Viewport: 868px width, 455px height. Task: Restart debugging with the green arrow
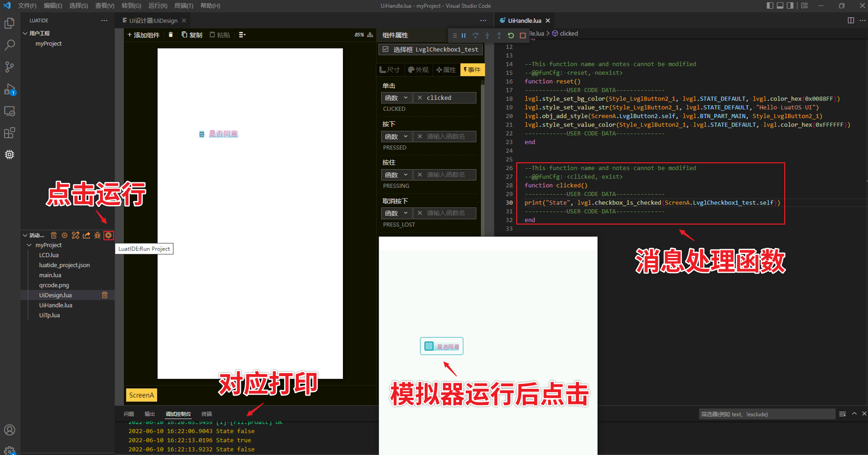(511, 35)
